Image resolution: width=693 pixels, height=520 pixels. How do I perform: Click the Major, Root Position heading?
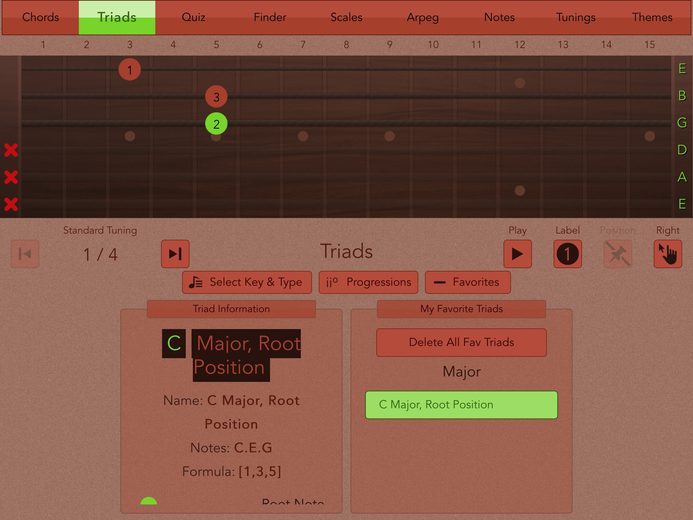pos(247,355)
